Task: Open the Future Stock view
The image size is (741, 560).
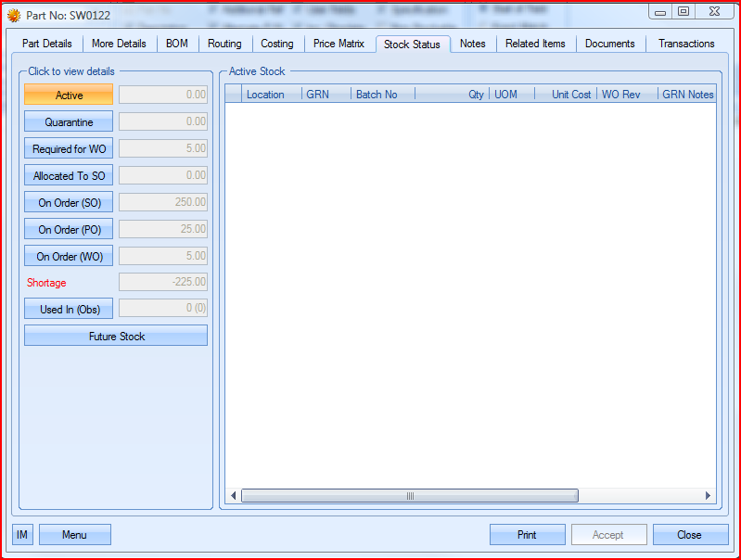Action: pos(116,337)
